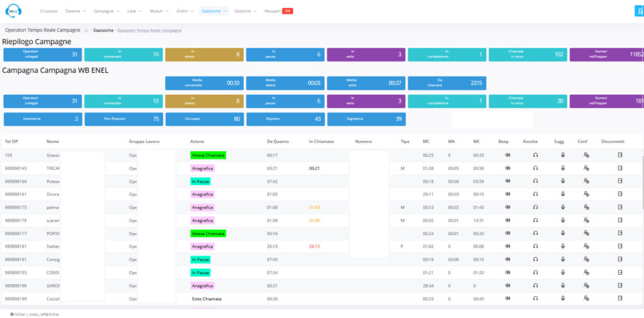Expand the Sistema dropdown menu
644x318 pixels.
(75, 11)
